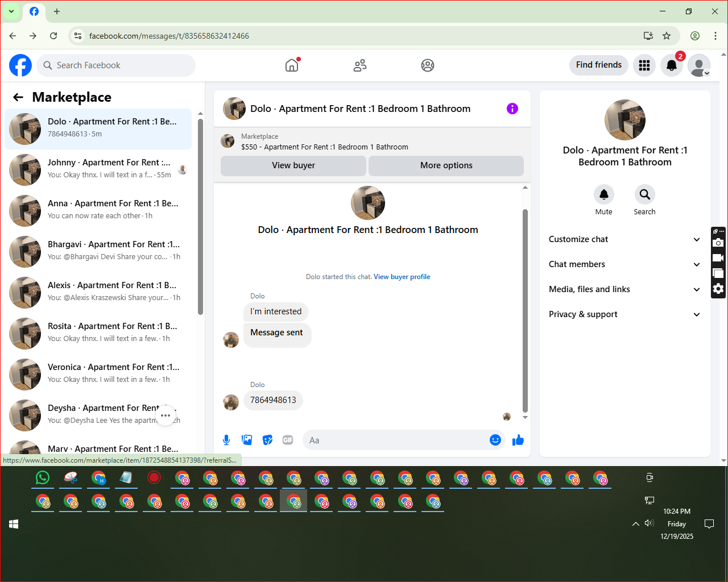728x582 pixels.
Task: Go back using the Marketplace arrow
Action: pyautogui.click(x=18, y=97)
